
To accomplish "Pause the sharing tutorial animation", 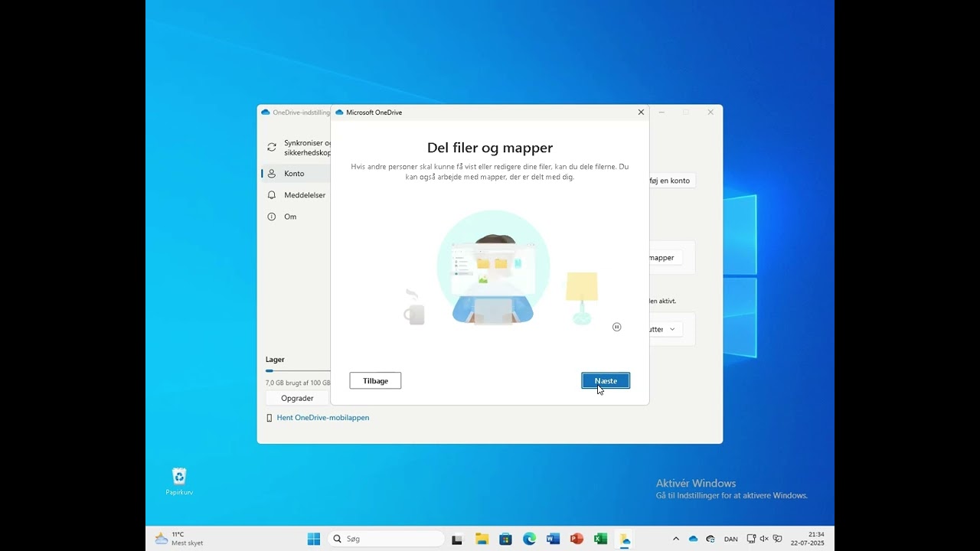I will [616, 327].
